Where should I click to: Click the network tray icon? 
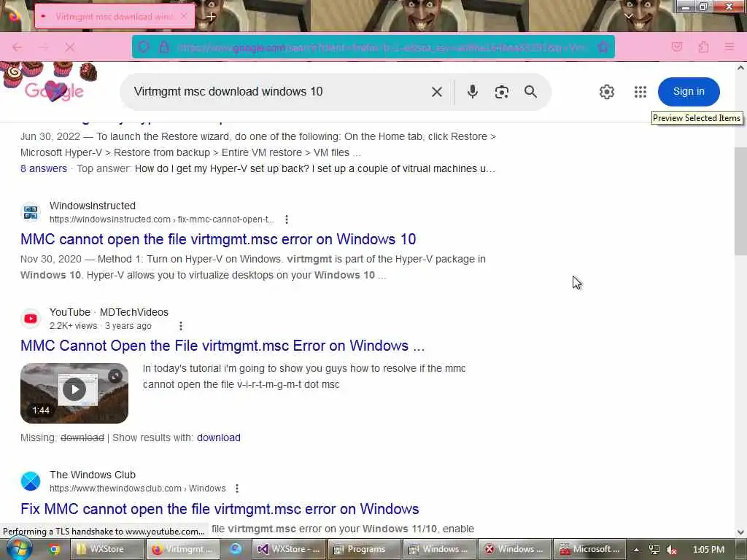(x=654, y=550)
